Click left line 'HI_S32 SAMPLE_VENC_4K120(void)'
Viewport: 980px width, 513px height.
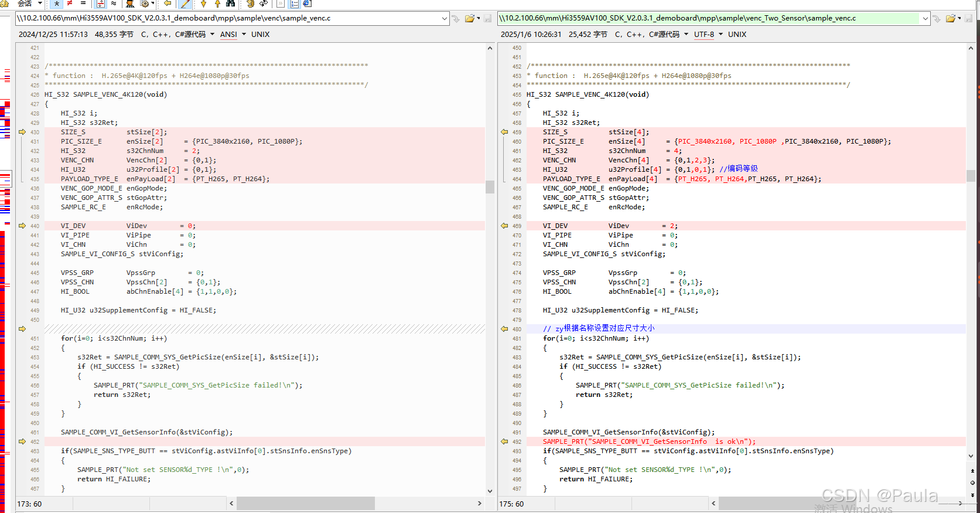(105, 94)
